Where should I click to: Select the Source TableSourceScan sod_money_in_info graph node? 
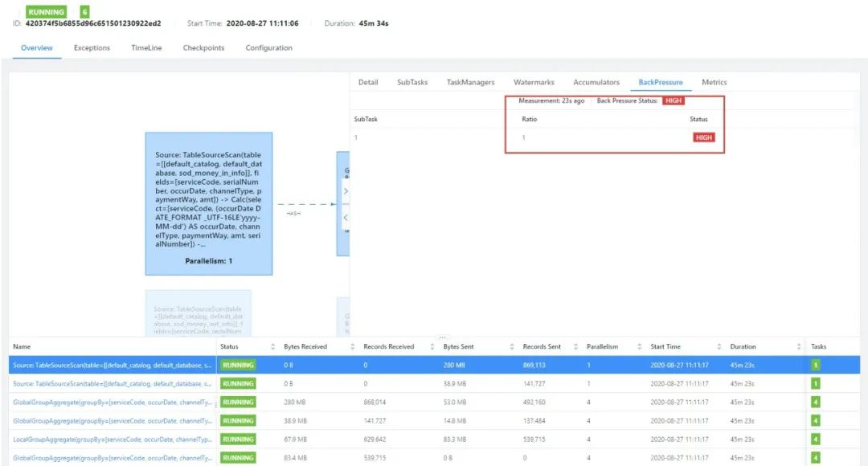point(209,203)
